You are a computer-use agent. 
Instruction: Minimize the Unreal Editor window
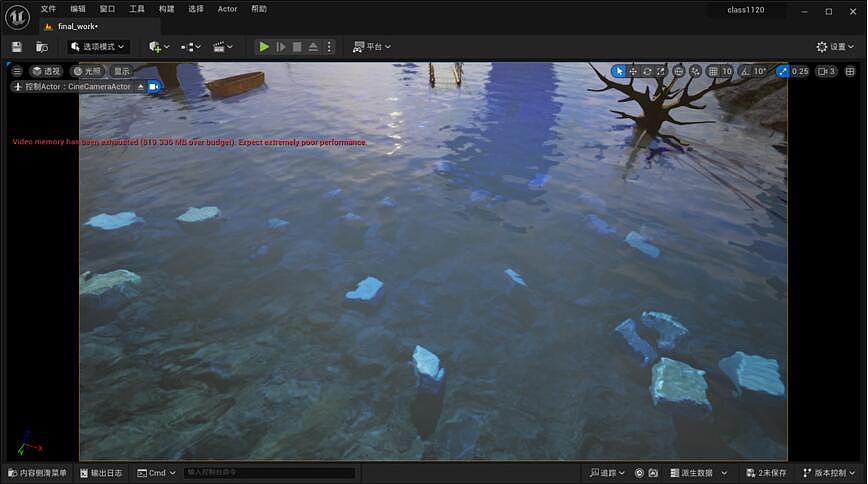pos(804,11)
